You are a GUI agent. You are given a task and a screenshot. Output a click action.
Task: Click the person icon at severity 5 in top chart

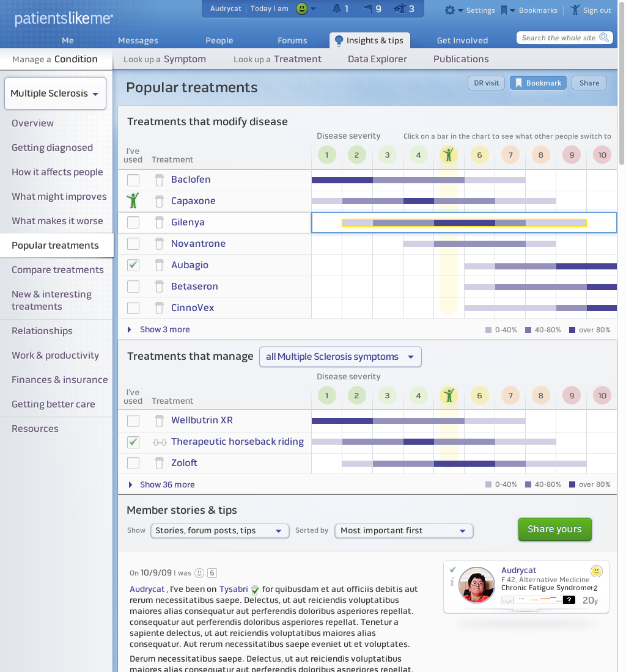click(x=449, y=155)
